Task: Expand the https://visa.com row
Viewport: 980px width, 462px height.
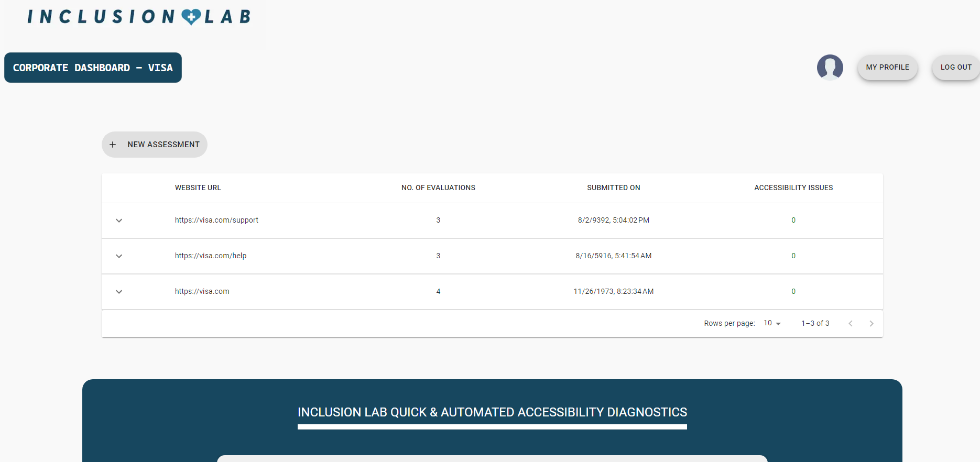Action: point(119,292)
